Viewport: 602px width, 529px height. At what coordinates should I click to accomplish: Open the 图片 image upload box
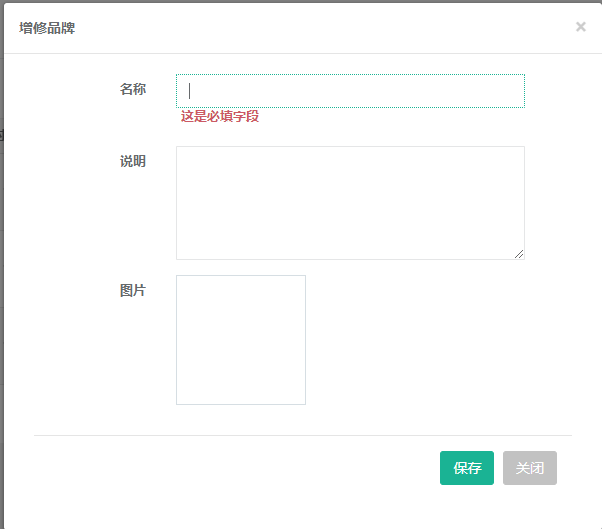(x=241, y=340)
